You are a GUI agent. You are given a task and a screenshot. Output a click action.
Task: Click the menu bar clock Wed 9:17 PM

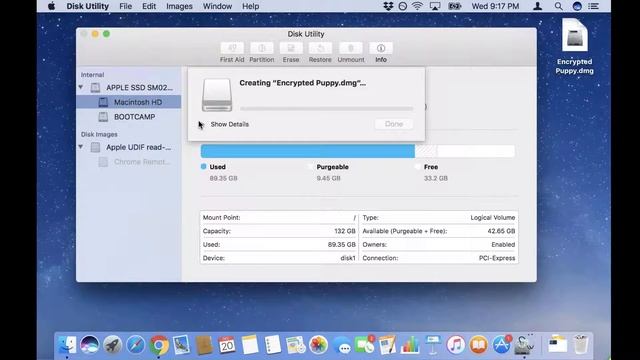(x=495, y=6)
